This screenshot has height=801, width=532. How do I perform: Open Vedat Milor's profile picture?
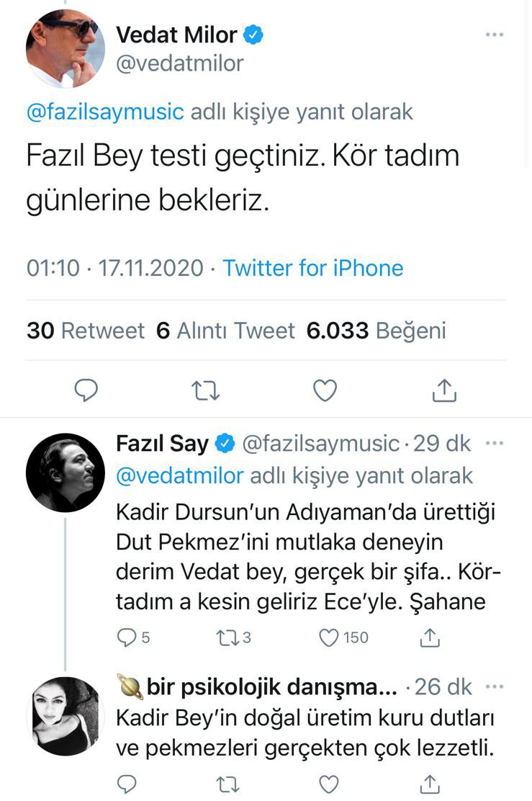coord(66,48)
